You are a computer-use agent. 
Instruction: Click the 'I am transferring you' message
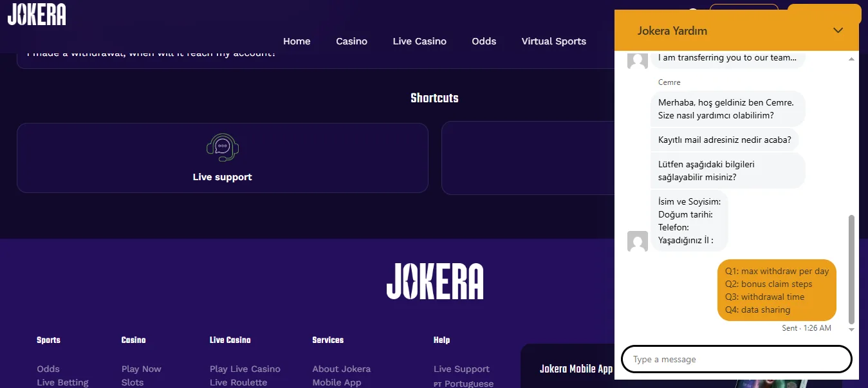728,58
